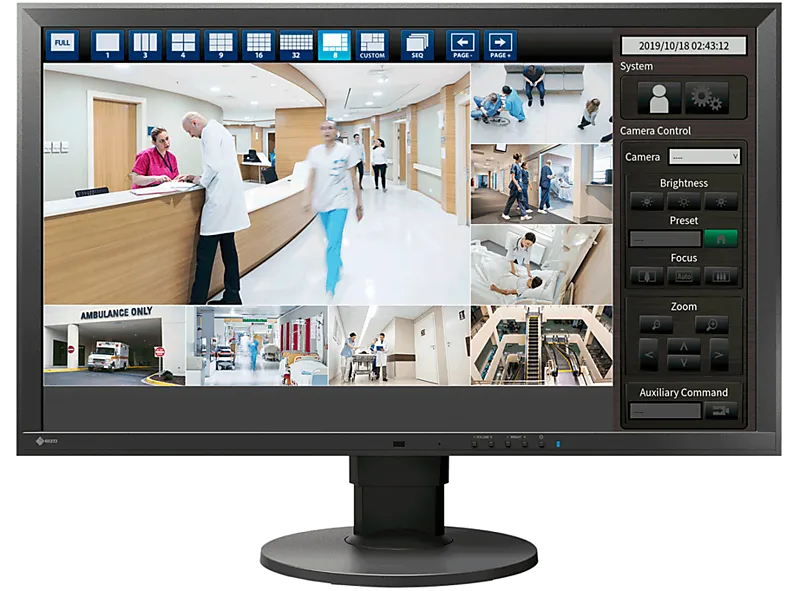This screenshot has width=800, height=591.
Task: Click the Preset input field
Action: coord(665,239)
